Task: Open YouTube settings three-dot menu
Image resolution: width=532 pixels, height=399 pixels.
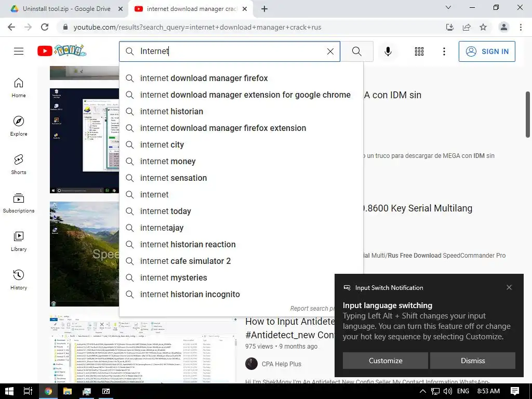Action: click(444, 51)
